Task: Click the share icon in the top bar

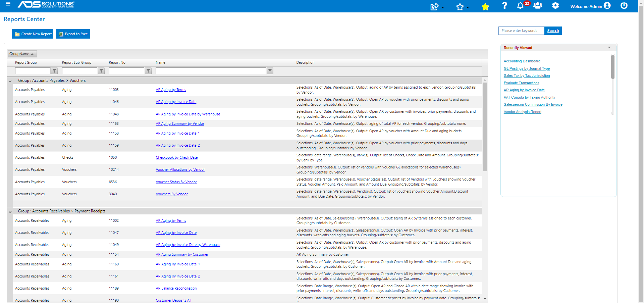Action: [x=434, y=6]
